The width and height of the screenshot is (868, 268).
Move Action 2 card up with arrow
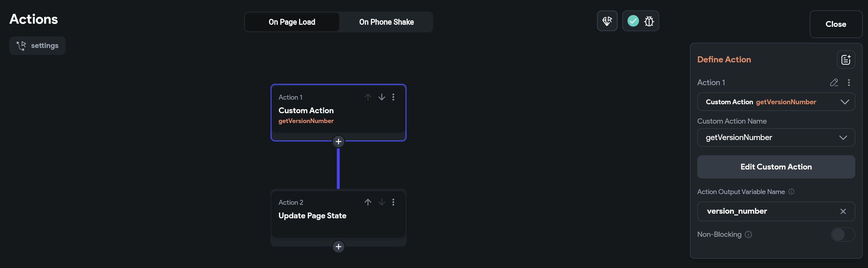tap(368, 202)
